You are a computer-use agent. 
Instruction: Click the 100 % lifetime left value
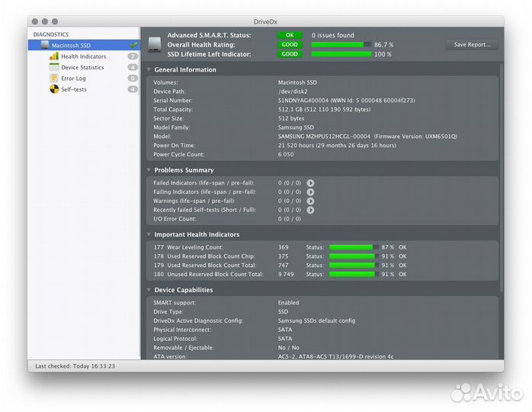(x=383, y=54)
